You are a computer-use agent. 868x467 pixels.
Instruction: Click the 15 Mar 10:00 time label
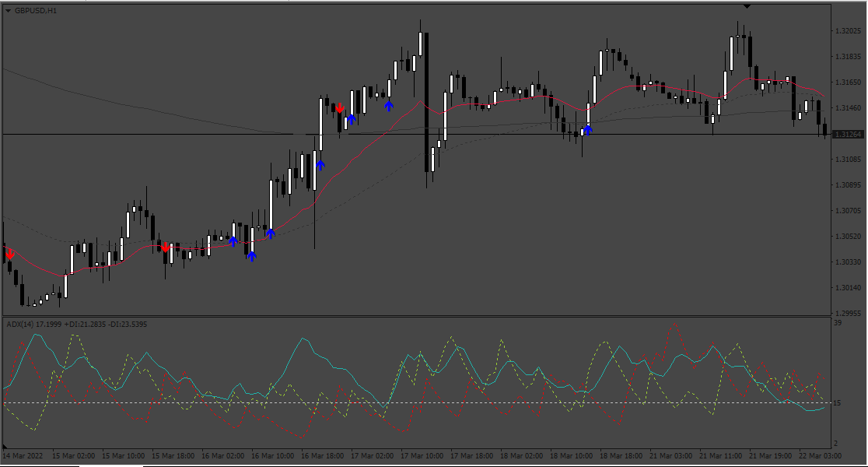124,456
